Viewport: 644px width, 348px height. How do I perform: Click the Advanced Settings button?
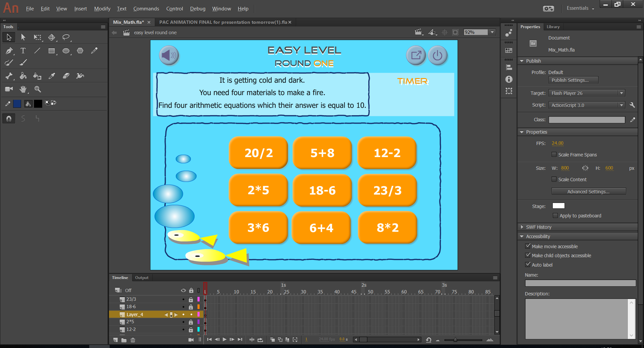(x=588, y=192)
